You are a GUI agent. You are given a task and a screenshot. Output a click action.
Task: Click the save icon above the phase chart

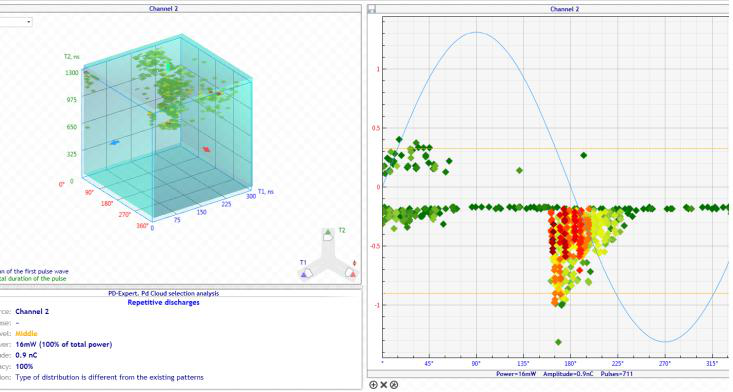[372, 9]
